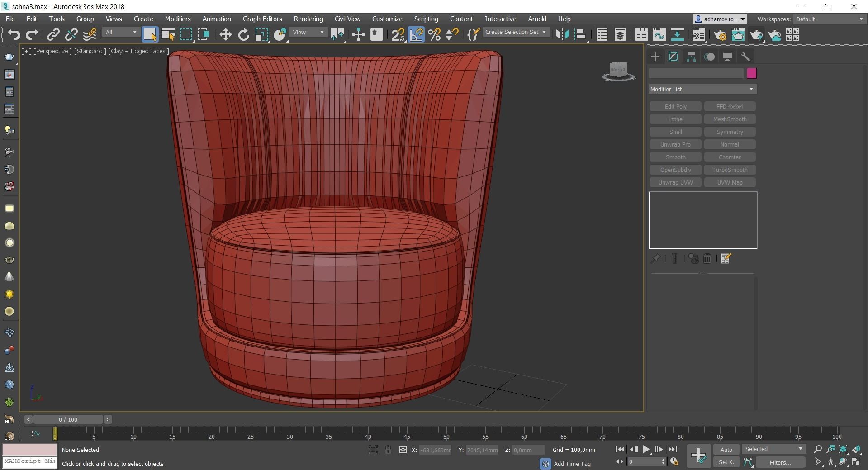
Task: Click the Bind to Space Warp icon
Action: point(90,35)
